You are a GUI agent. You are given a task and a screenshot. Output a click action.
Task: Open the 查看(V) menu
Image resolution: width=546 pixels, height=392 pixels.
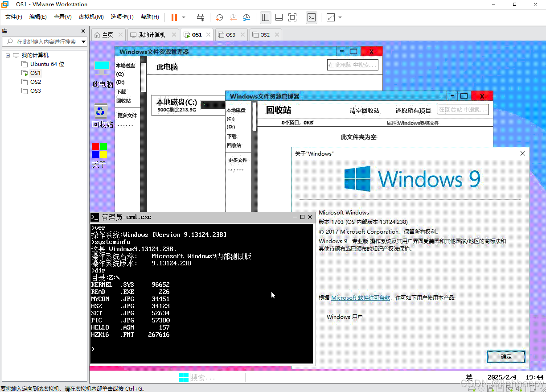click(x=63, y=17)
